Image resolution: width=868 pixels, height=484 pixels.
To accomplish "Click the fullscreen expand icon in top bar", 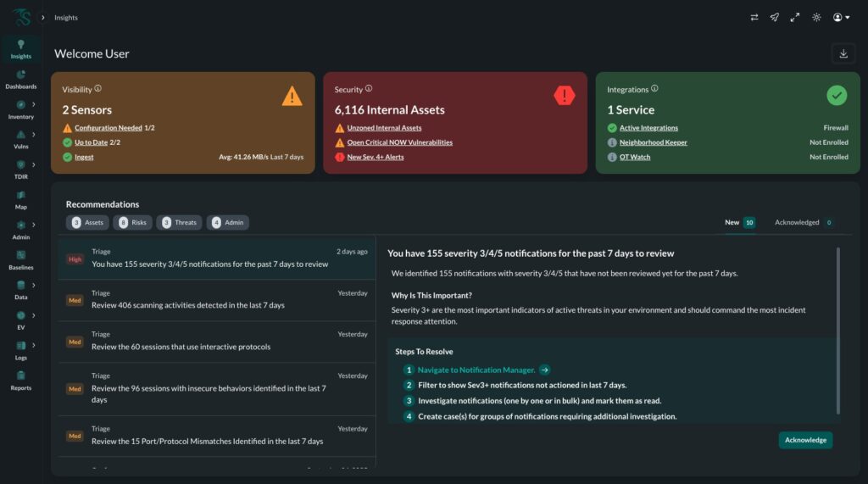I will tap(795, 17).
